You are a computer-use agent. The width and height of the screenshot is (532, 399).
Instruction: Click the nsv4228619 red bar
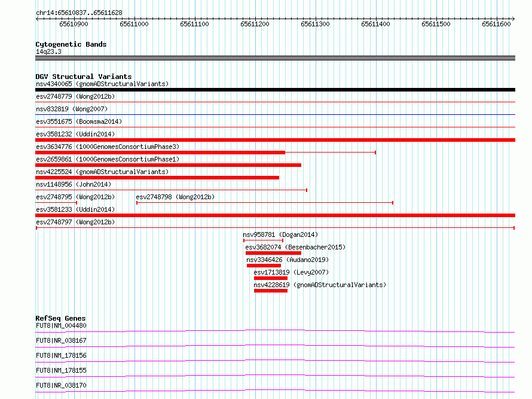pos(271,291)
